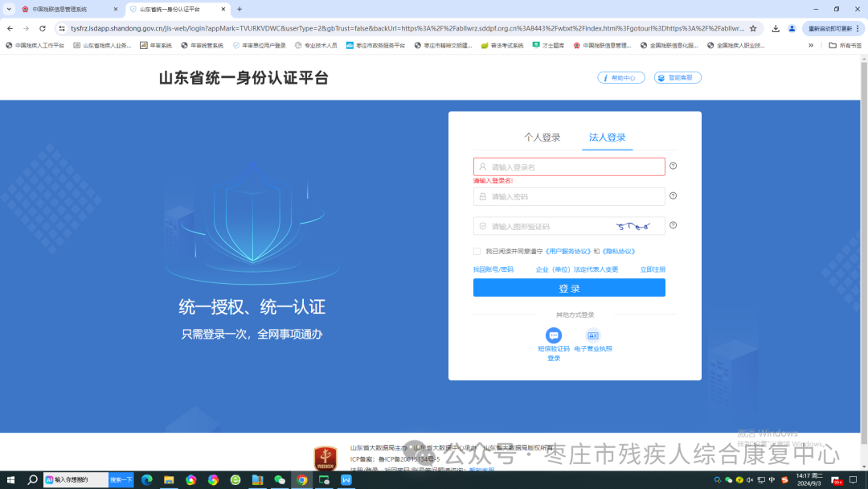Viewport: 868px width, 489px height.
Task: Click 企业（单位）法定代表人变更 link
Action: [x=577, y=269]
